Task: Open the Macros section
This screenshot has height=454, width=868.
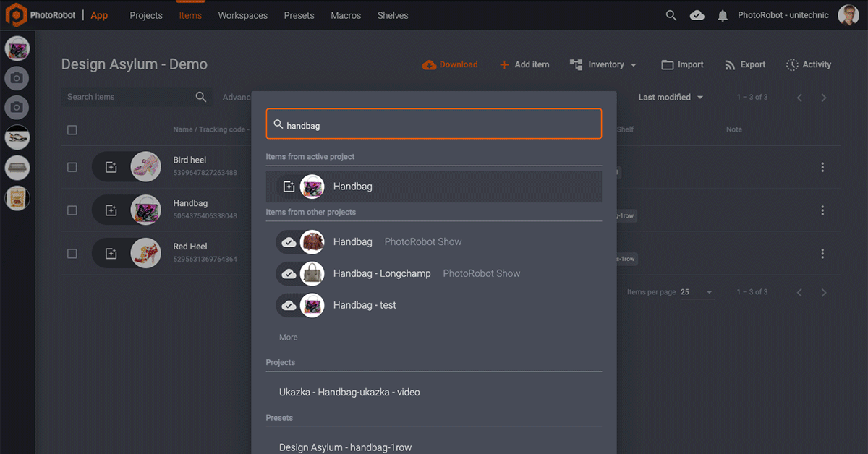Action: tap(346, 14)
